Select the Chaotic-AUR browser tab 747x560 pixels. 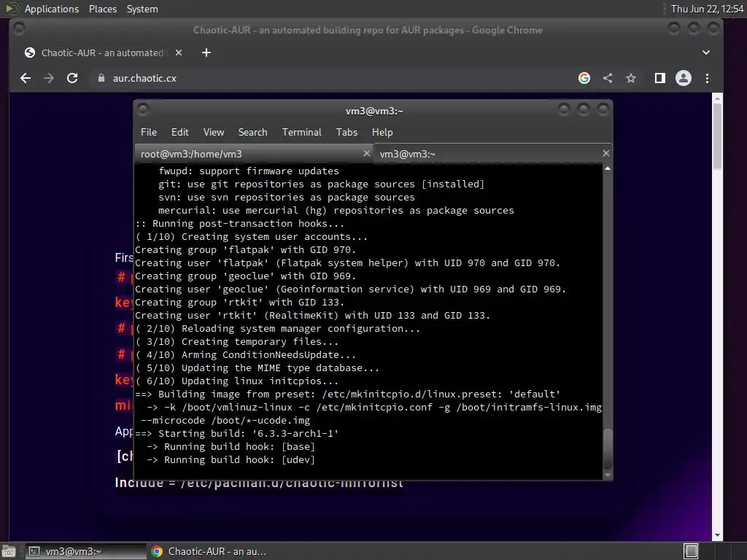pos(102,52)
